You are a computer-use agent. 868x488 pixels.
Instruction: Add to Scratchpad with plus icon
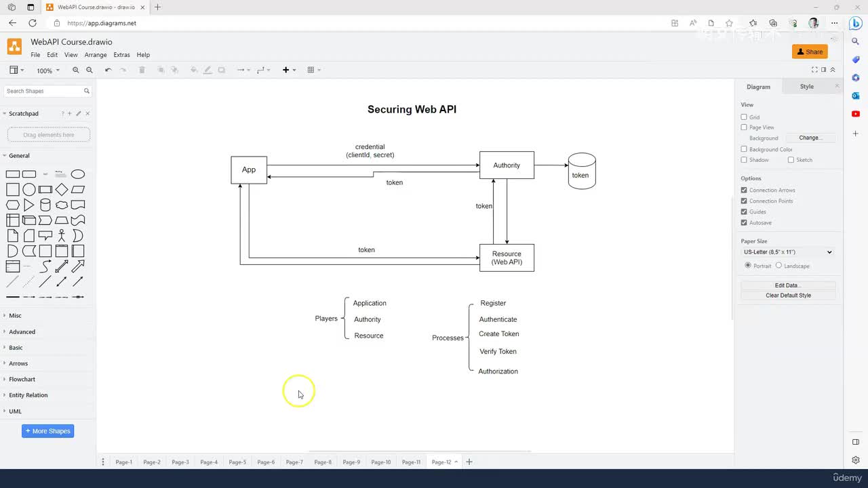tap(71, 114)
